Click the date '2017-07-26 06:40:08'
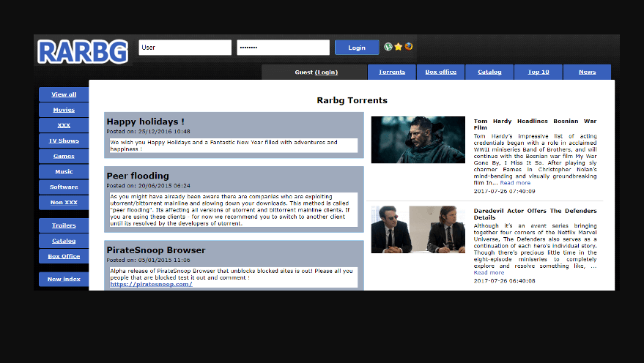 click(x=504, y=281)
